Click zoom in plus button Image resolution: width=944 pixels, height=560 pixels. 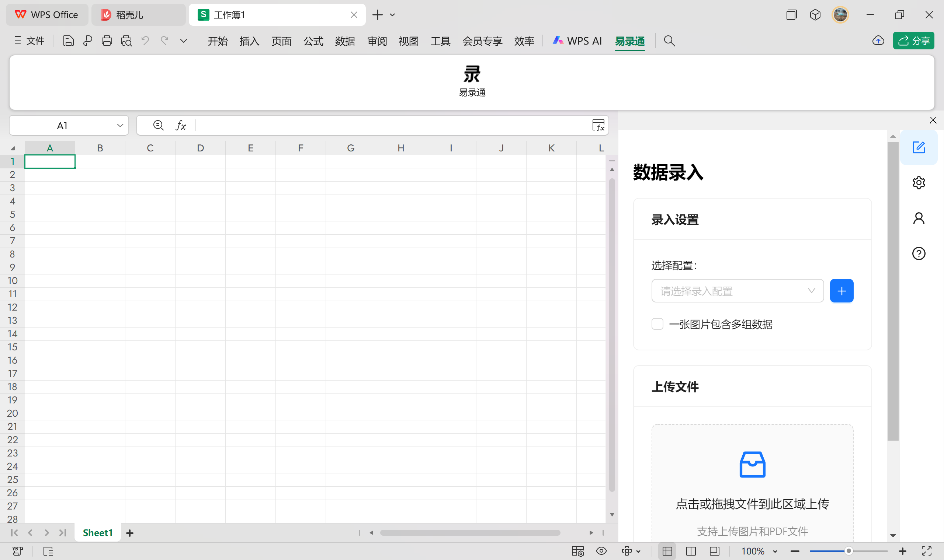(902, 551)
